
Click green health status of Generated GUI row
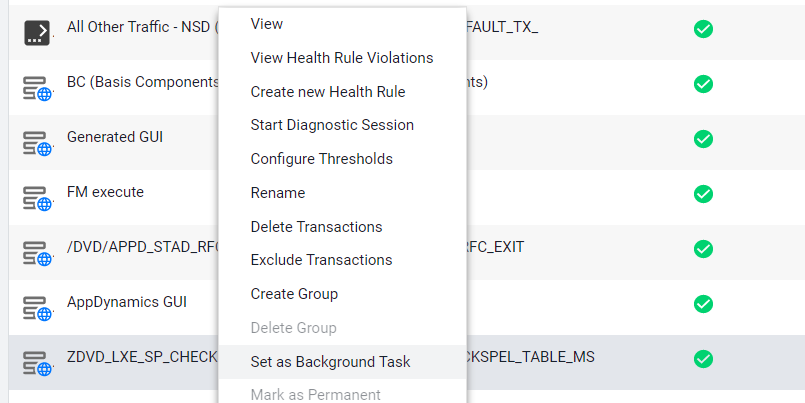pyautogui.click(x=703, y=139)
